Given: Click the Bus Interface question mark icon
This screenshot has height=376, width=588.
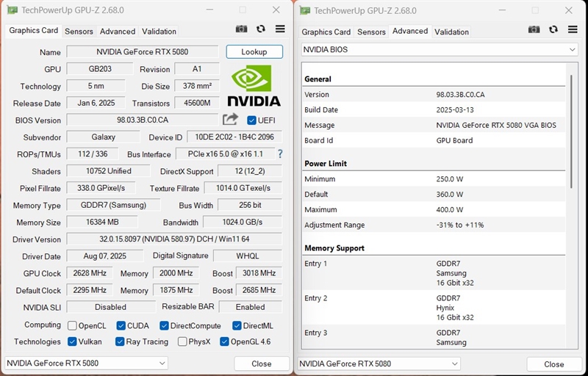Looking at the screenshot, I should click(280, 153).
